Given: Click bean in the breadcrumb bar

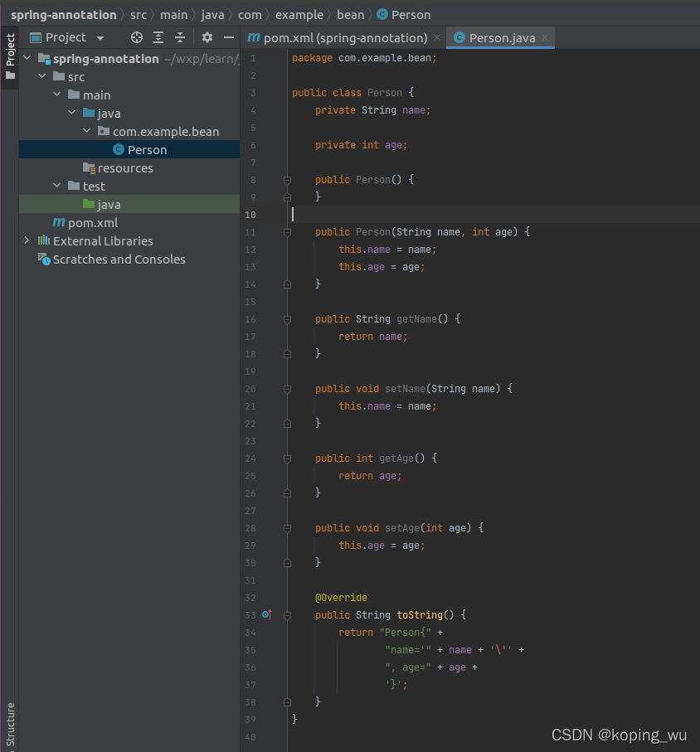Looking at the screenshot, I should pos(350,15).
